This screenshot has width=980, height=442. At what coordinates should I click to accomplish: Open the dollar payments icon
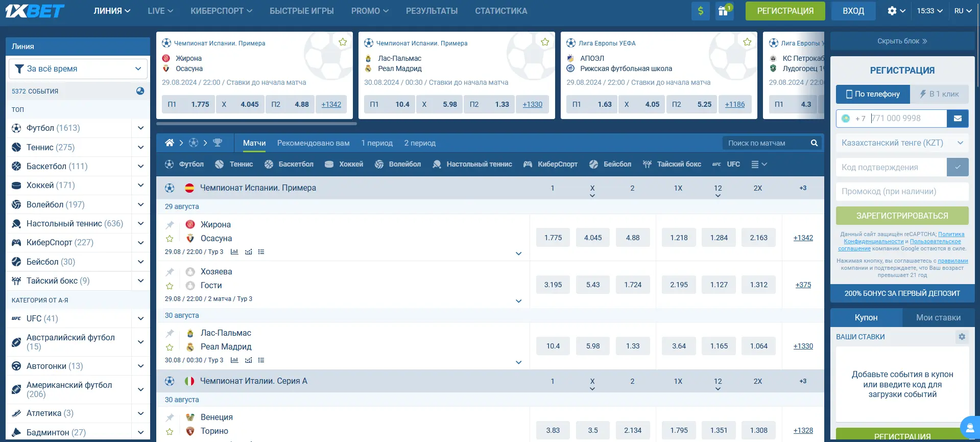pyautogui.click(x=701, y=11)
